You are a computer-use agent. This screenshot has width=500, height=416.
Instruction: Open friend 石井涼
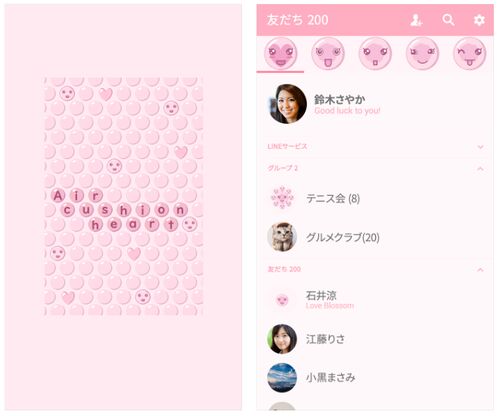(x=375, y=300)
